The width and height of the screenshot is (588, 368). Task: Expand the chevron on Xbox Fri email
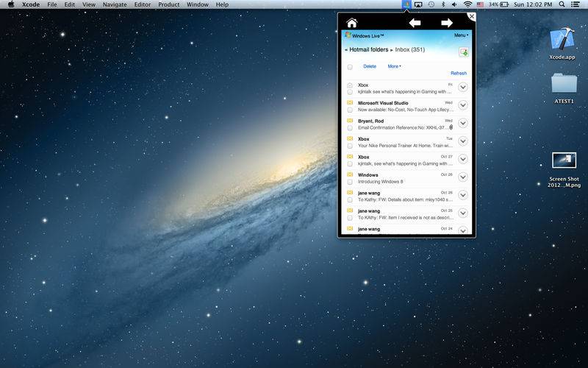click(463, 87)
